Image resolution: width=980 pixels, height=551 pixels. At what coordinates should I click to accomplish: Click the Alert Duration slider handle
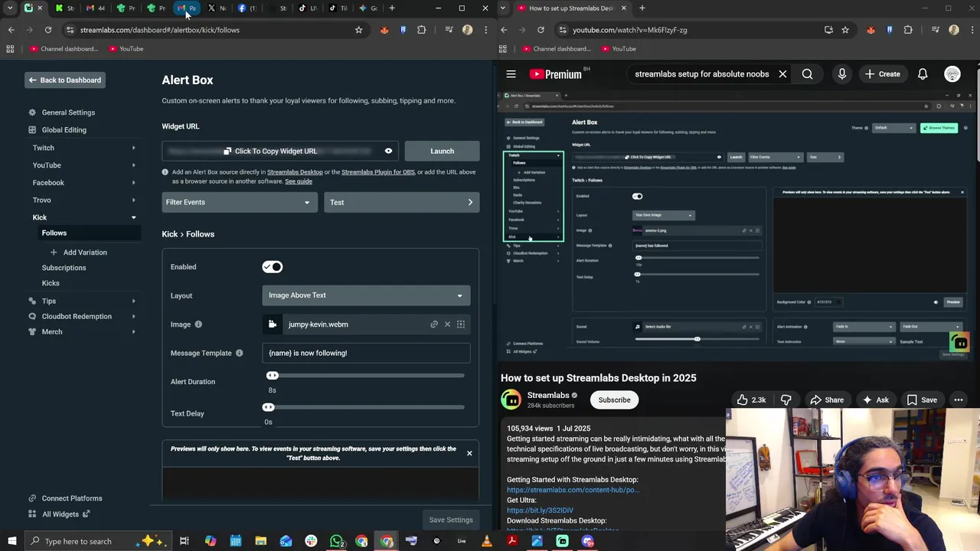point(273,376)
